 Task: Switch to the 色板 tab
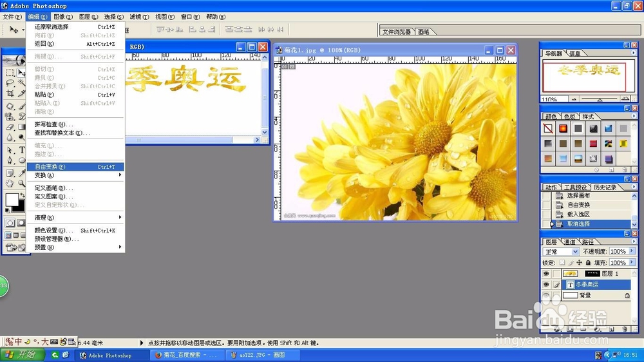pyautogui.click(x=570, y=117)
